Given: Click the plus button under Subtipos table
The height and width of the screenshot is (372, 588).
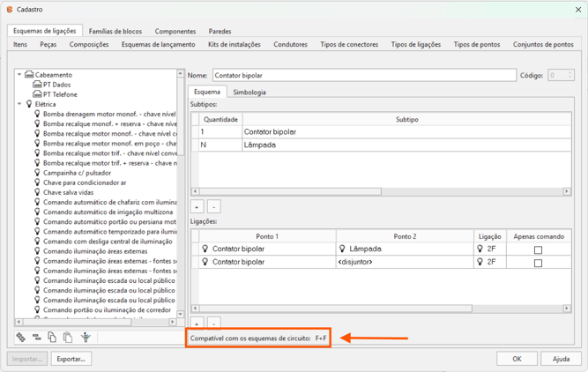Looking at the screenshot, I should (197, 207).
